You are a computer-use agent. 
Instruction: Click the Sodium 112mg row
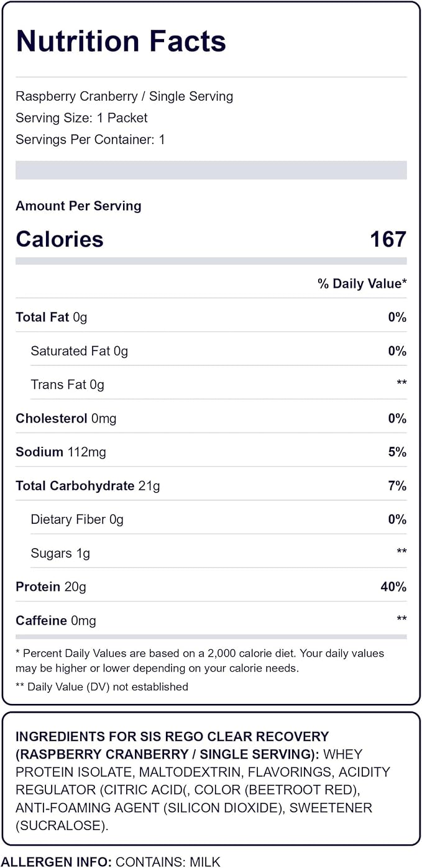pos(211,452)
